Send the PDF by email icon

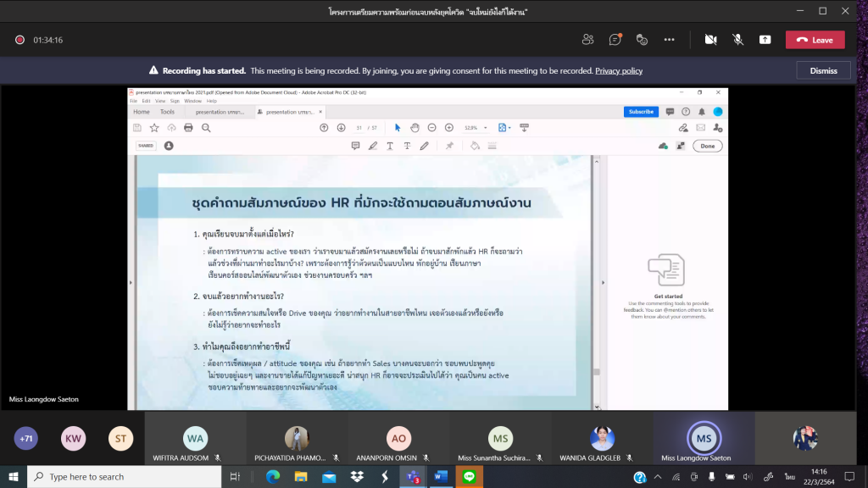(701, 128)
